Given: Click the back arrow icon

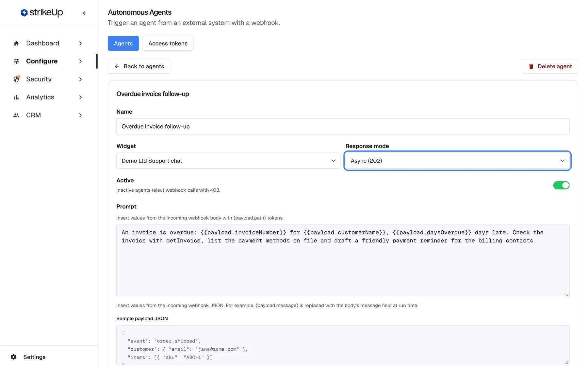Looking at the screenshot, I should coord(117,66).
